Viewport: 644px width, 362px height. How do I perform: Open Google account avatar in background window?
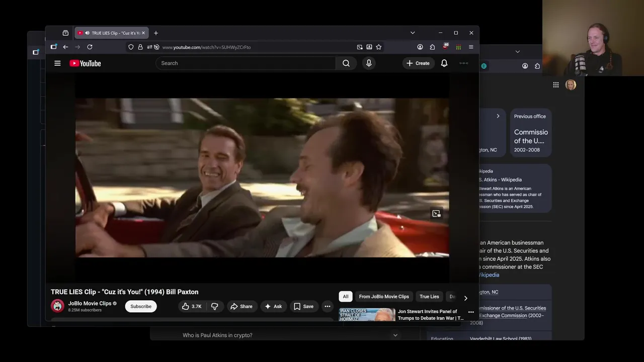[x=571, y=85]
